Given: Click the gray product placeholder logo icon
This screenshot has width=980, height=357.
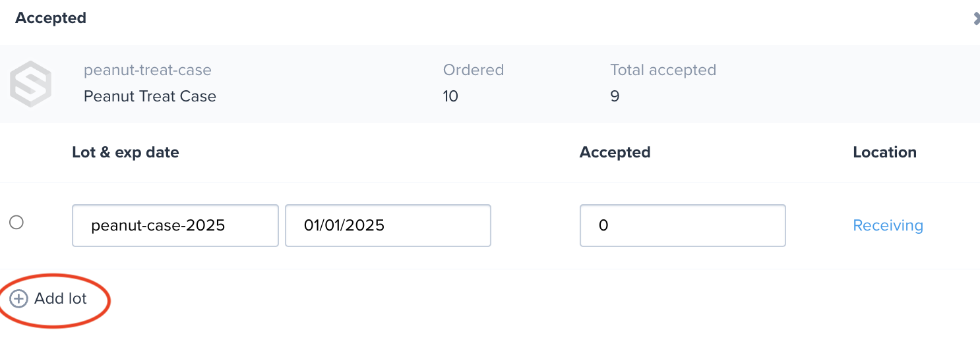Looking at the screenshot, I should (30, 84).
